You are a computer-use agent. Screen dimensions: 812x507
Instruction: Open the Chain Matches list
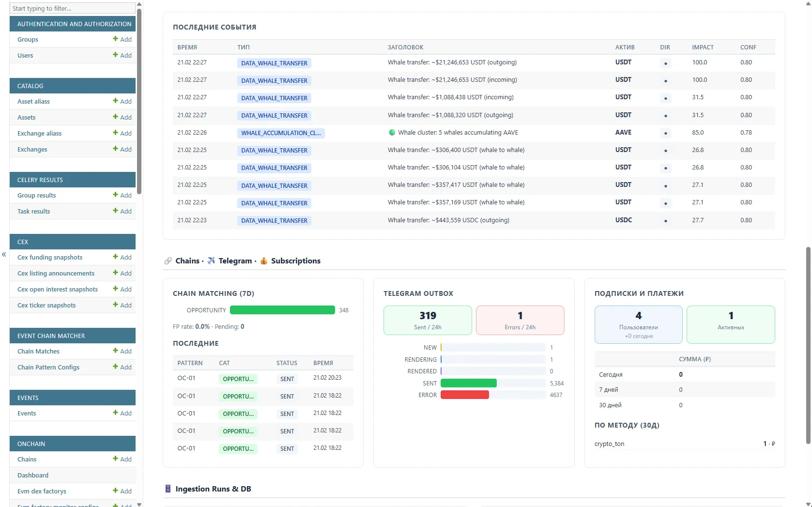coord(38,351)
